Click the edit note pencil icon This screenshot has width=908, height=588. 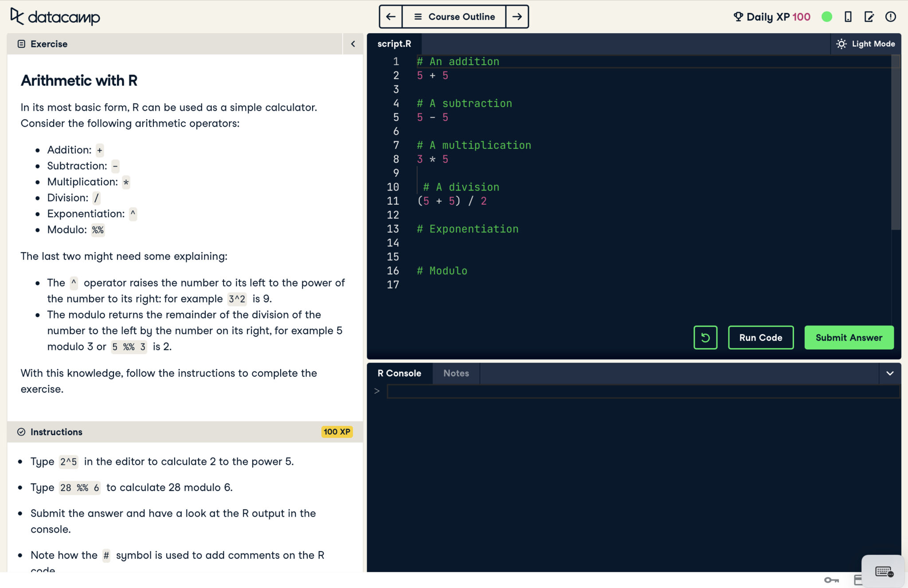[869, 17]
